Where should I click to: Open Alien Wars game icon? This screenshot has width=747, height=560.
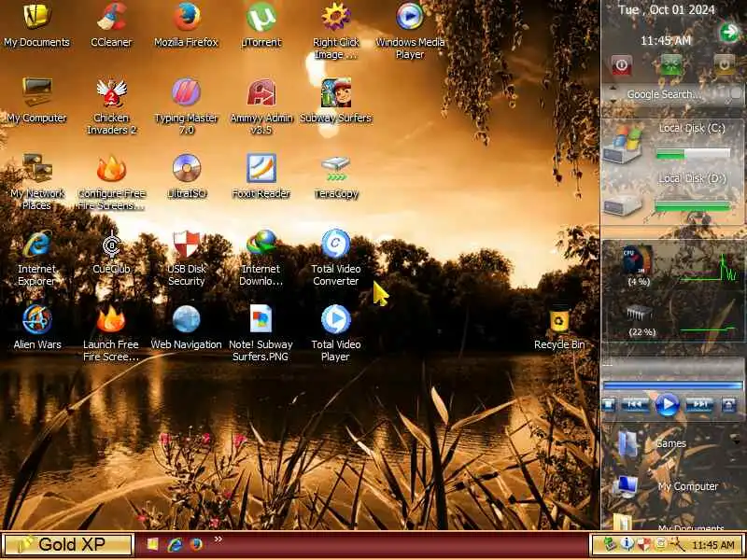coord(36,327)
